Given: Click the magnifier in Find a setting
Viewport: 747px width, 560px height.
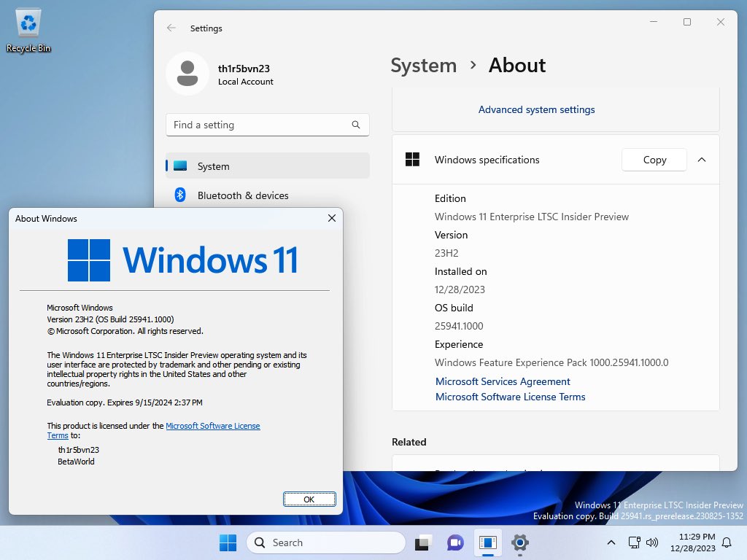Looking at the screenshot, I should (356, 125).
